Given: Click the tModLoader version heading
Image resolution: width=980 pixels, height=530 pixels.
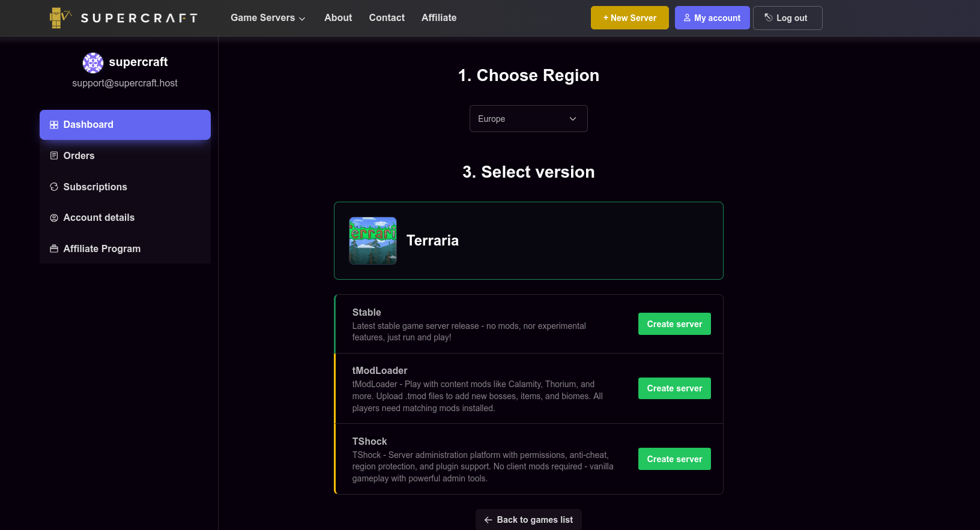Looking at the screenshot, I should click(380, 370).
